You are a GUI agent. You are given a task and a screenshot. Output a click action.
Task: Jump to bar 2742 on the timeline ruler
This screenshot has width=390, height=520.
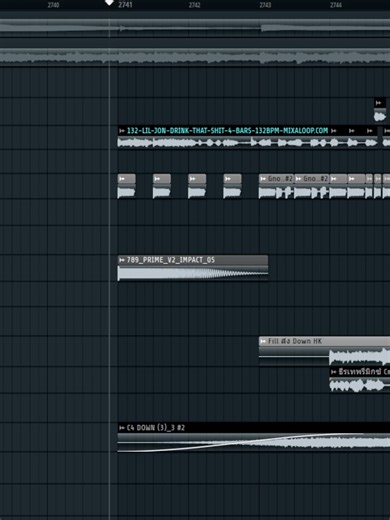click(x=194, y=5)
